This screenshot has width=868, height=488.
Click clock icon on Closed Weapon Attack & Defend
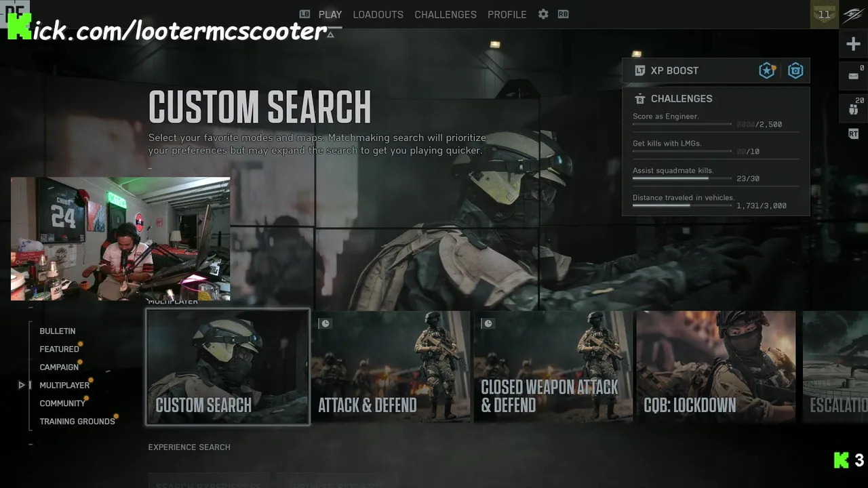pos(488,323)
